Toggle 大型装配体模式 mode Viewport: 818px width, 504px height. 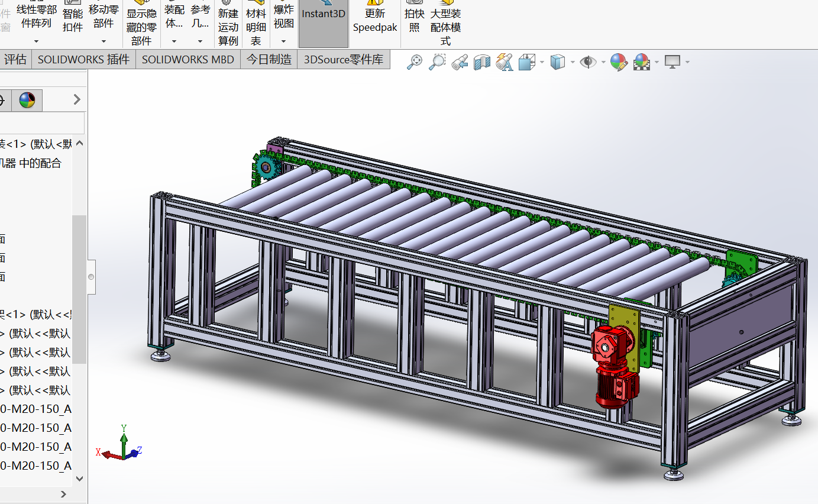[445, 24]
